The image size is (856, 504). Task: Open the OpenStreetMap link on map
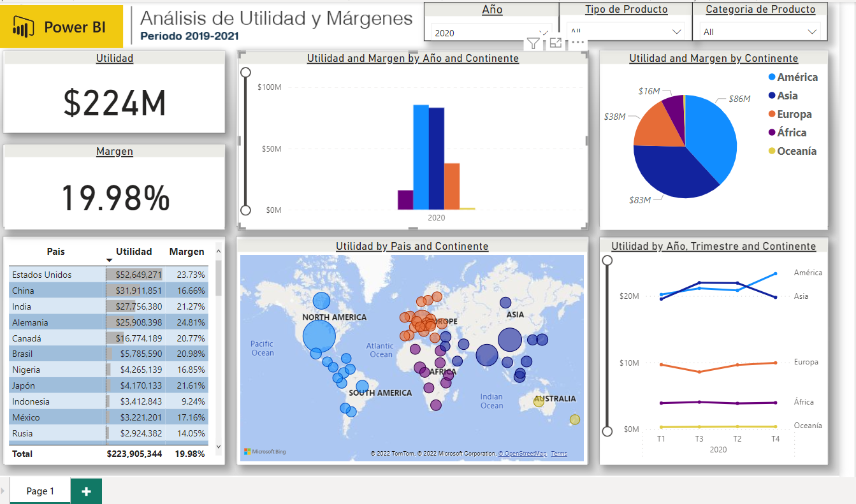pyautogui.click(x=522, y=454)
